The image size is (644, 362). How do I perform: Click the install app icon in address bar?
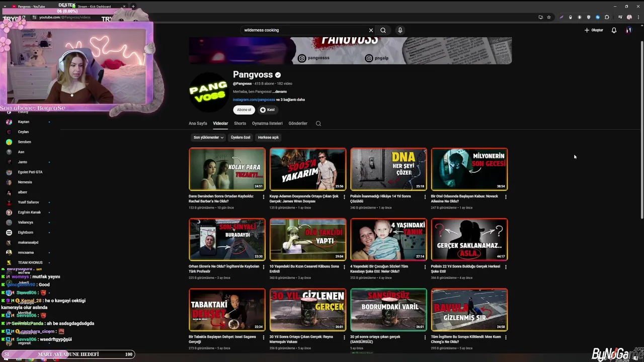tap(541, 17)
